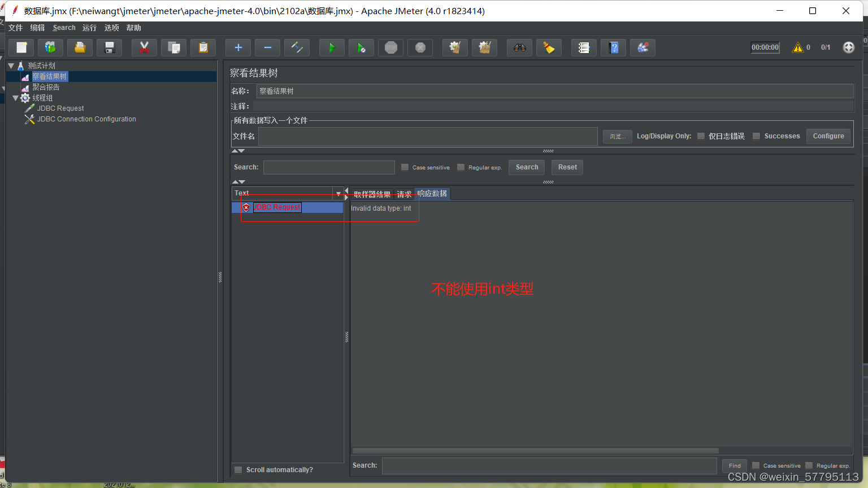Click the 浏览 browse button

tap(618, 136)
